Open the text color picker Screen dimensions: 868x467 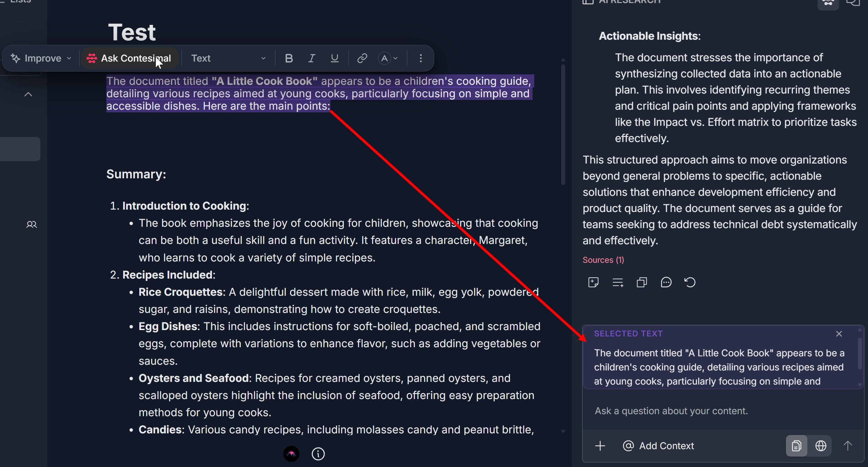click(388, 58)
